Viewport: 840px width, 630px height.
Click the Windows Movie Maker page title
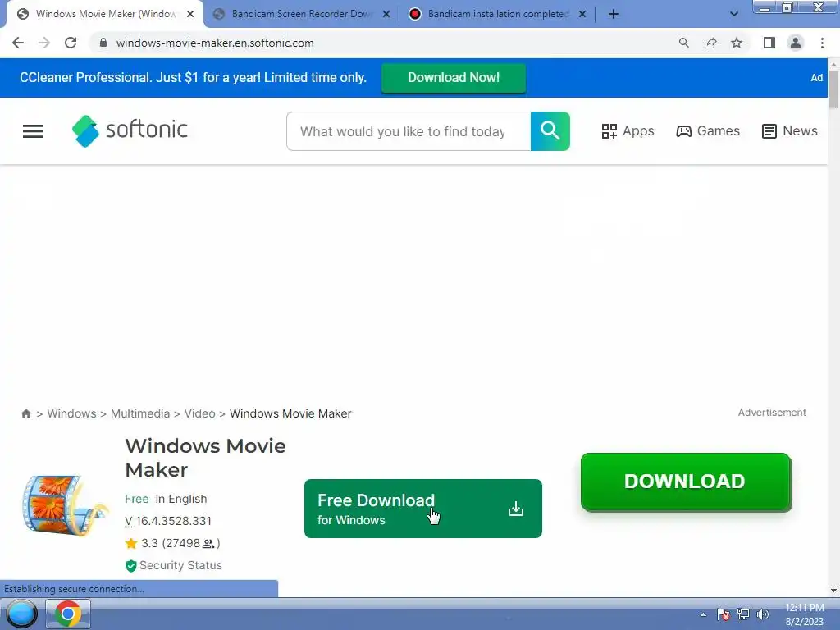[205, 458]
